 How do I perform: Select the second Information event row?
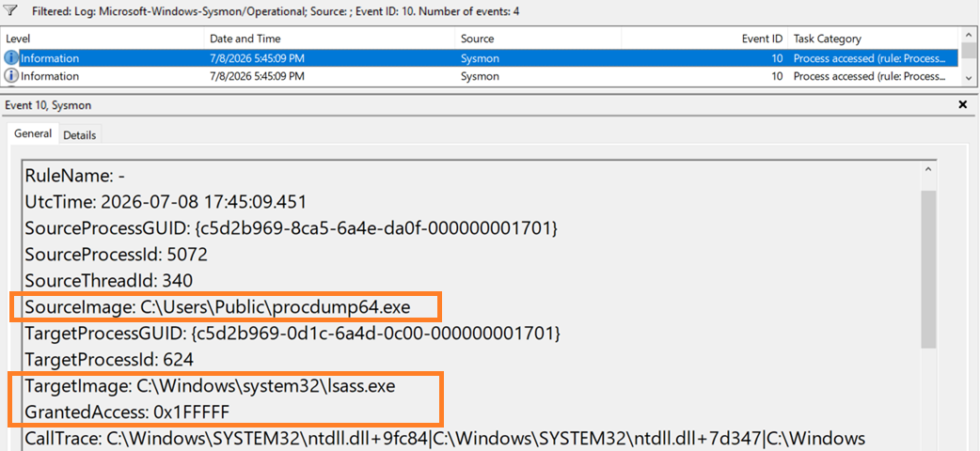pyautogui.click(x=480, y=76)
